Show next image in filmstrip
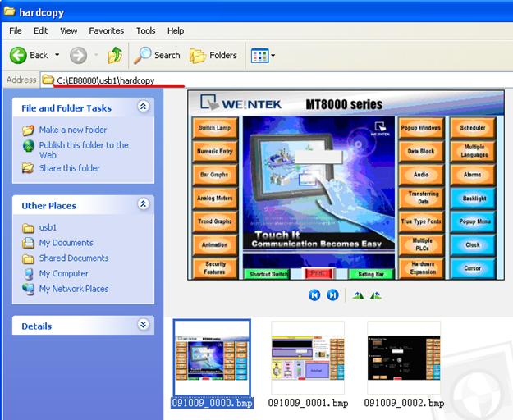 (332, 295)
